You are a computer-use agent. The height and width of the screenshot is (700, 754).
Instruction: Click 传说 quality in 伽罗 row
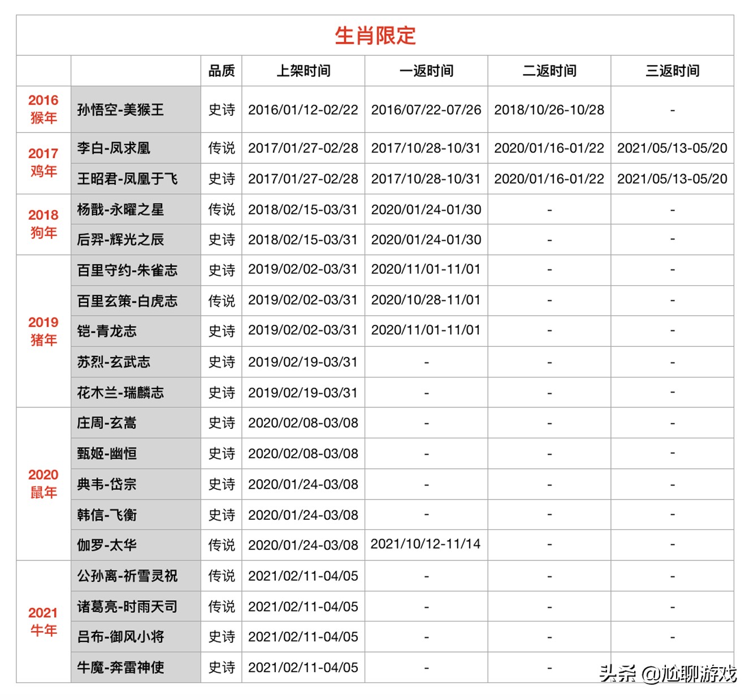coord(222,545)
